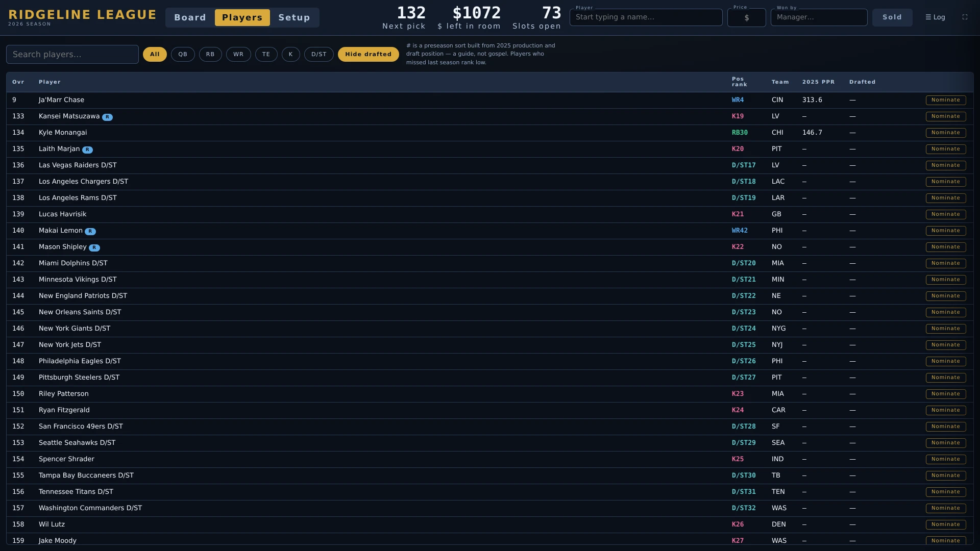This screenshot has height=551, width=980.
Task: Nominate Las Vegas Raiders D/ST
Action: point(945,165)
